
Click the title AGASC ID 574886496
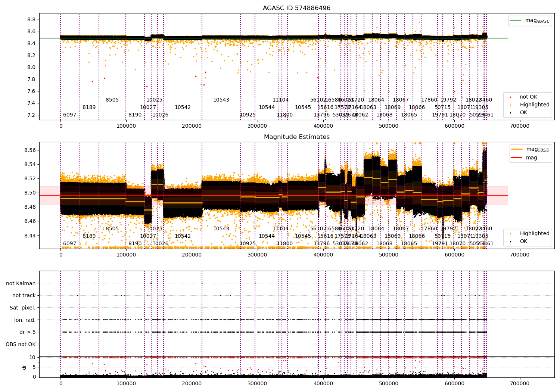(x=296, y=8)
